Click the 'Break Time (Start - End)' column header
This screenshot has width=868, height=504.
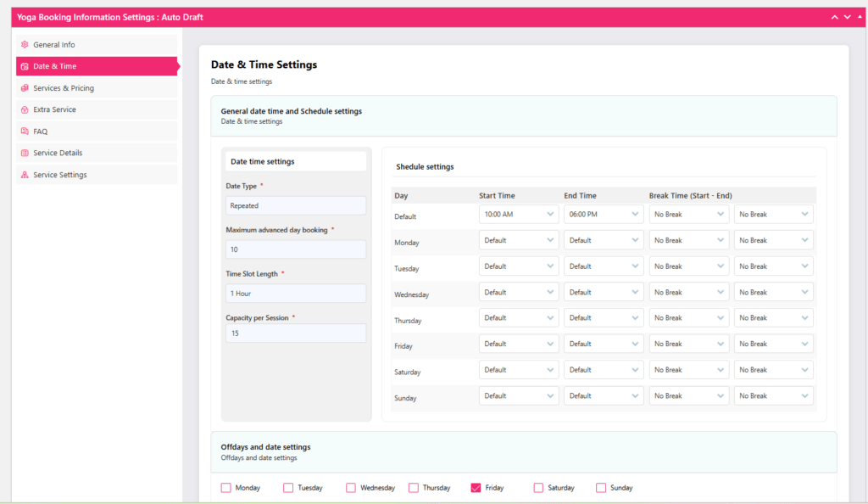(690, 195)
